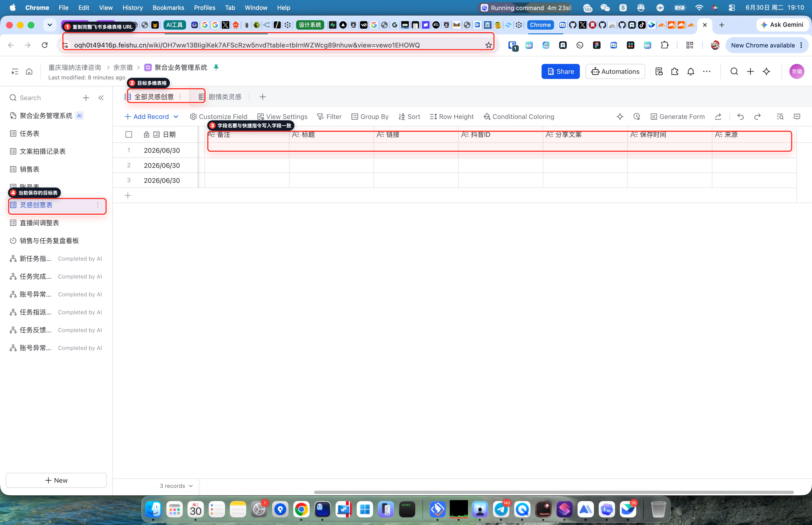
Task: Open the Window menu
Action: click(256, 8)
